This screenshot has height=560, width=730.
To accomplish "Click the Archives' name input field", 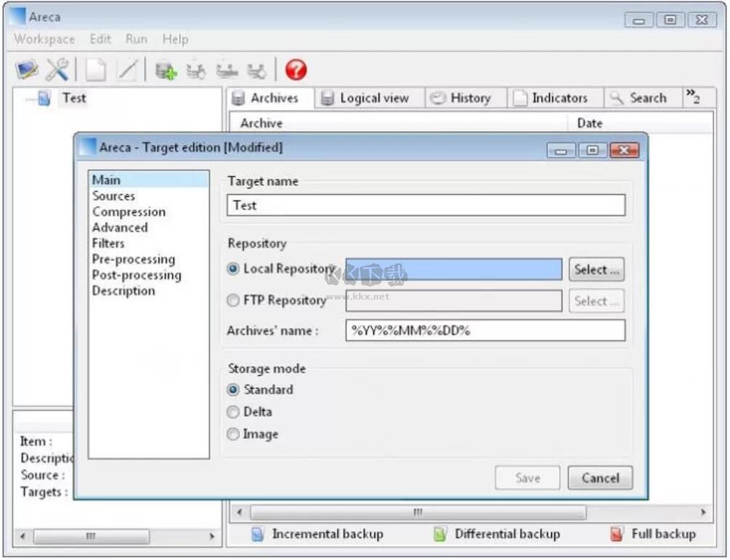I will point(485,330).
